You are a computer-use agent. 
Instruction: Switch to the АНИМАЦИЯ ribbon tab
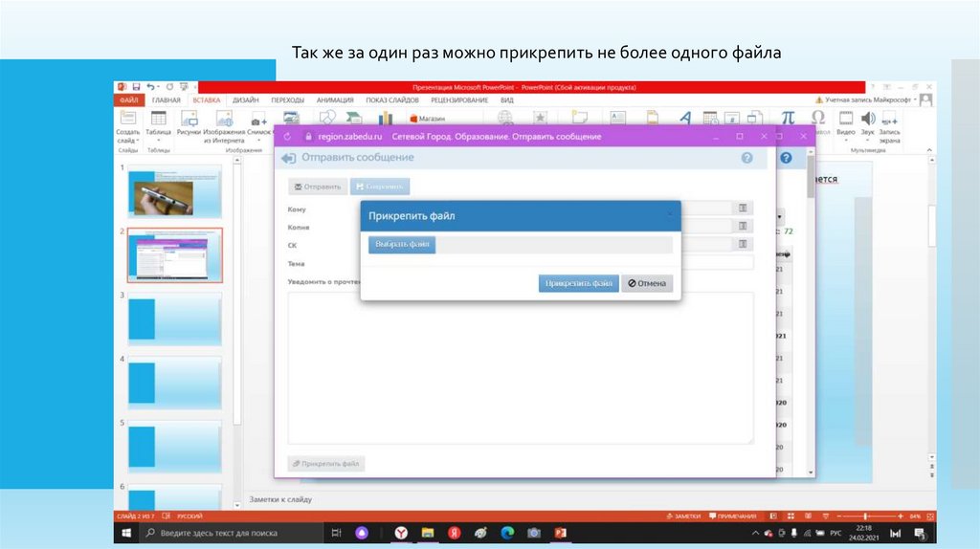coord(335,99)
